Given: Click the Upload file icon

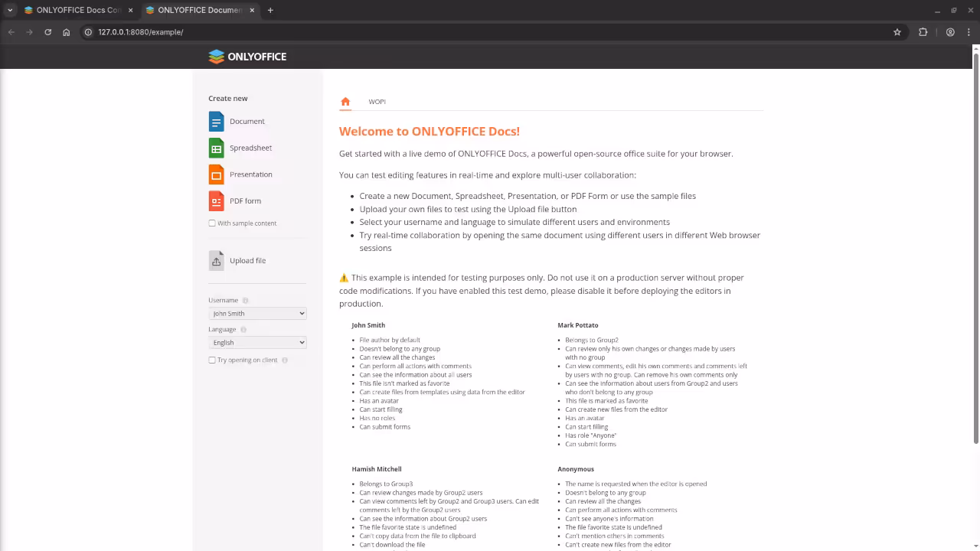Looking at the screenshot, I should point(216,260).
